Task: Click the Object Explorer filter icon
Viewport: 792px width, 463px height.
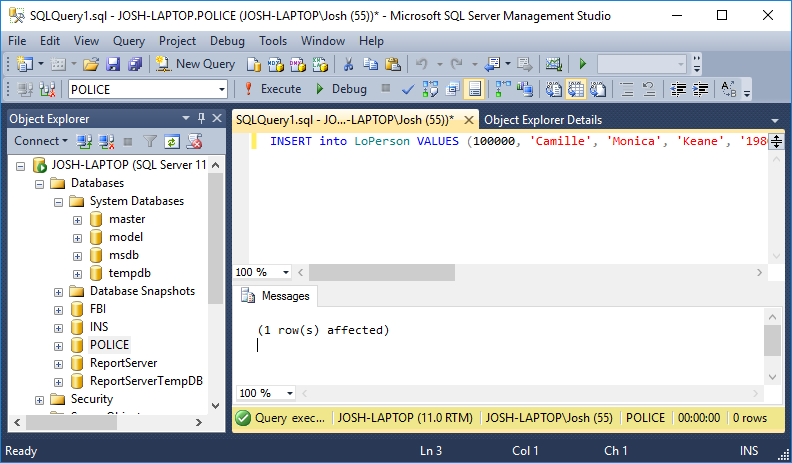Action: coord(150,141)
